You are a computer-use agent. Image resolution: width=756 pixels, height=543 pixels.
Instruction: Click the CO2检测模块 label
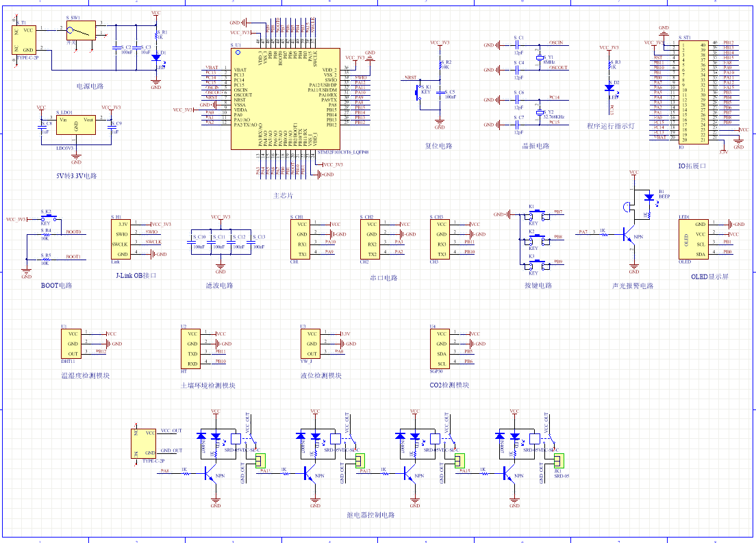click(x=449, y=386)
